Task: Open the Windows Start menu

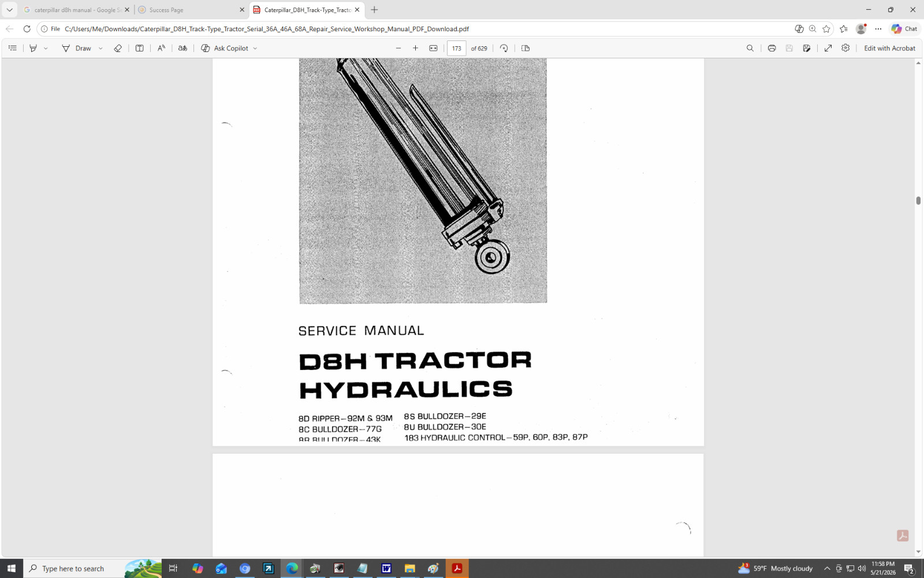Action: [x=12, y=569]
